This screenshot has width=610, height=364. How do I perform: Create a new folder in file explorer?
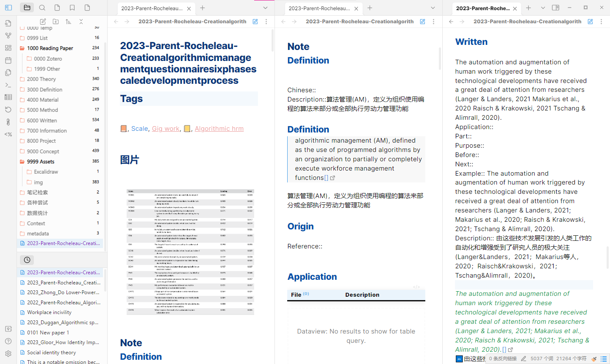coord(55,22)
